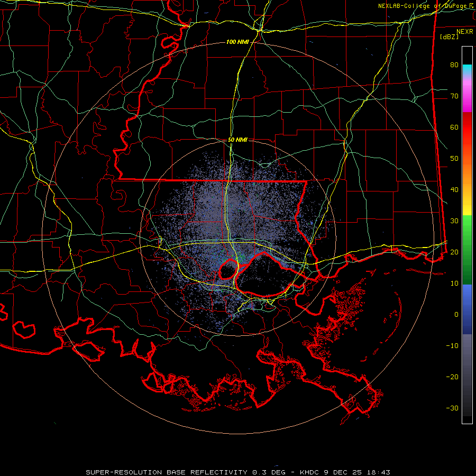Image resolution: width=476 pixels, height=476 pixels.
Task: Click the cyan top segment of color bar
Action: [x=467, y=70]
